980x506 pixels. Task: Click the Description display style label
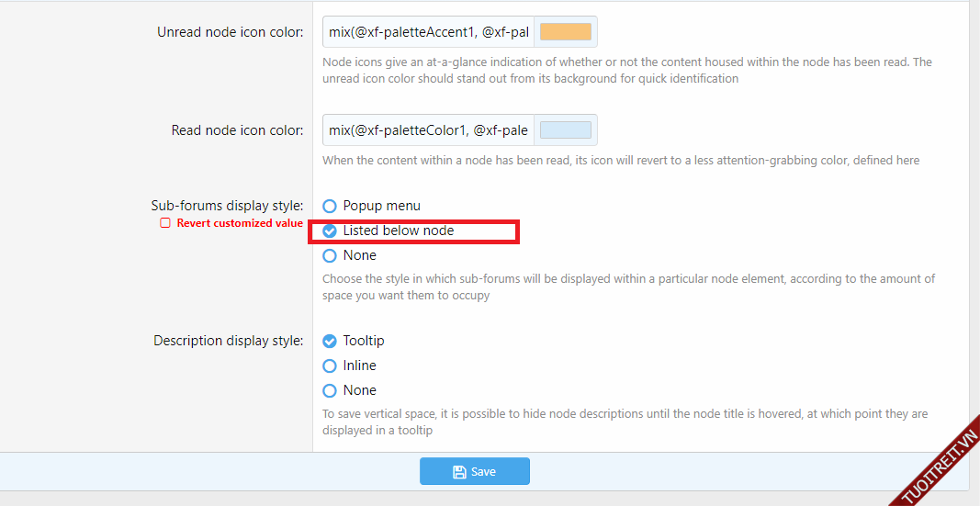coord(228,341)
